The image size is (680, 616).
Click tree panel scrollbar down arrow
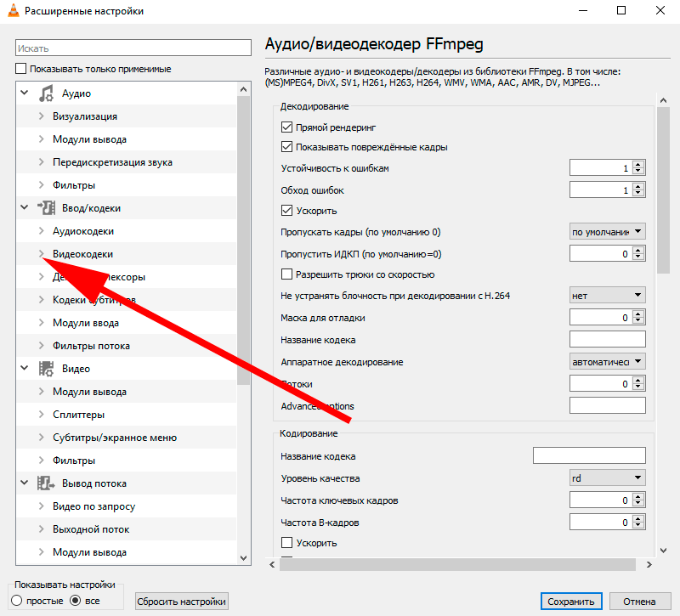tap(243, 557)
